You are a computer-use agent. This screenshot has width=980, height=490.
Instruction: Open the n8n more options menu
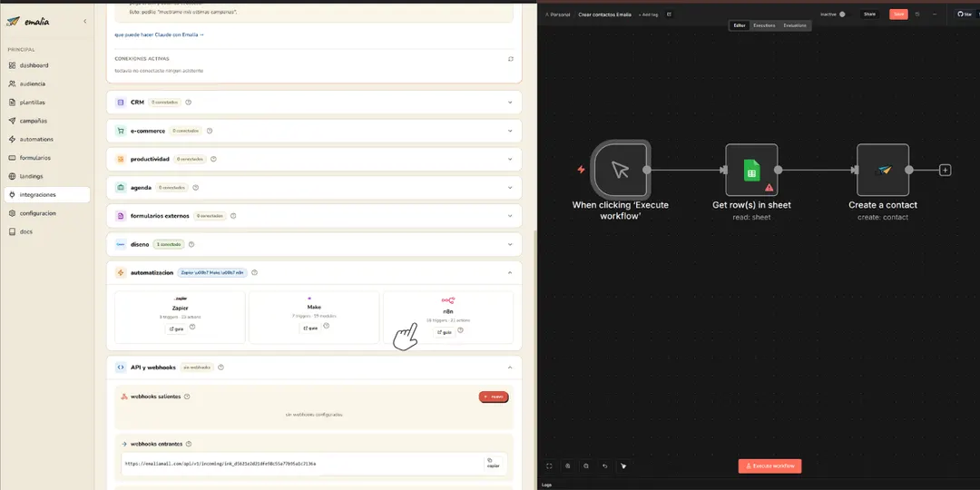click(935, 14)
